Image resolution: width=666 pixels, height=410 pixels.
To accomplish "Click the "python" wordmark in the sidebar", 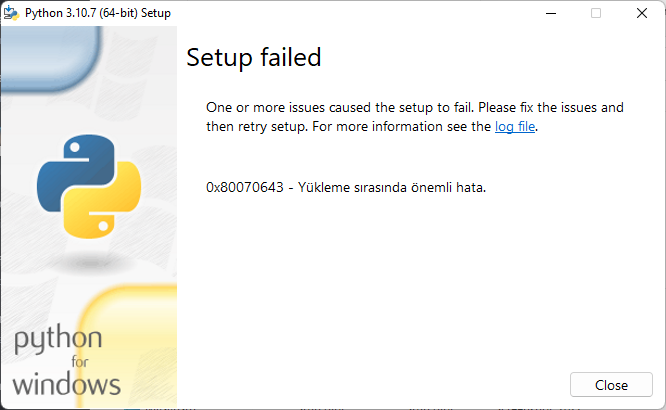I will coord(57,340).
